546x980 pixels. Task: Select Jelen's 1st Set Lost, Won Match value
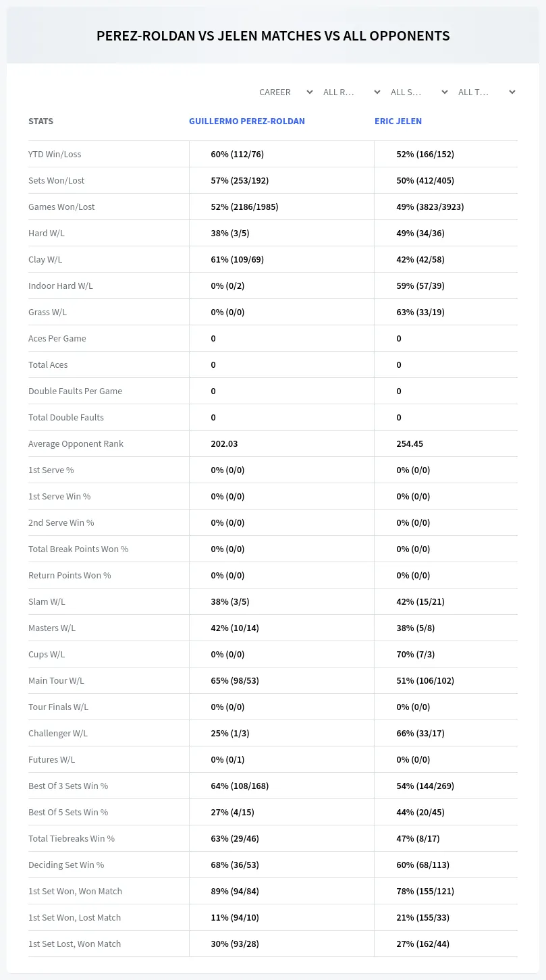[x=422, y=944]
